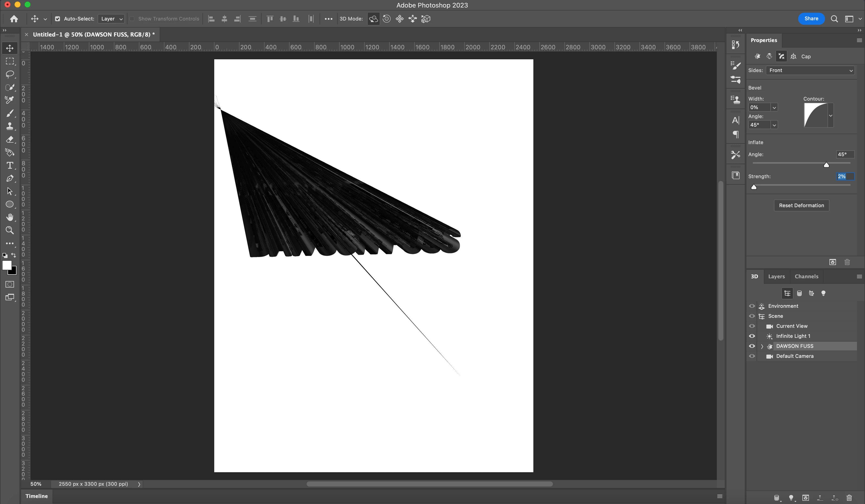This screenshot has height=504, width=865.
Task: Hide the Infinite Light 1 item
Action: [752, 336]
